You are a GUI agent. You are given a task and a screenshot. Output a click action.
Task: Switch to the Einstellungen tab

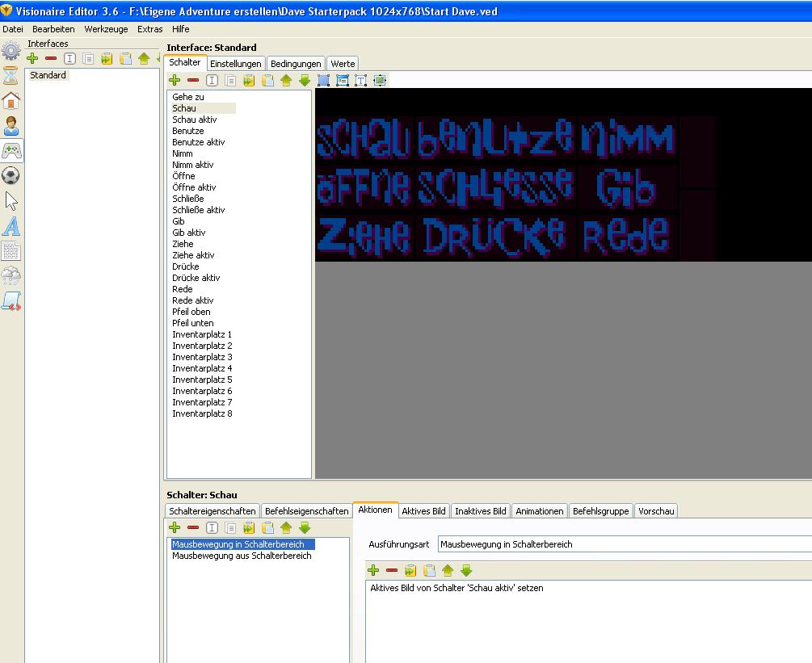tap(236, 64)
